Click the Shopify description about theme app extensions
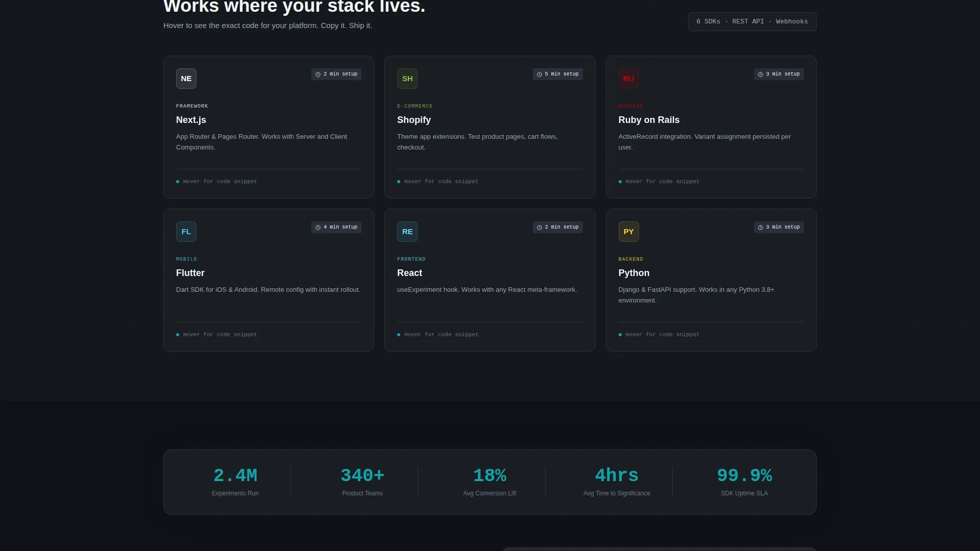Screen dimensions: 980x551 pyautogui.click(x=477, y=142)
